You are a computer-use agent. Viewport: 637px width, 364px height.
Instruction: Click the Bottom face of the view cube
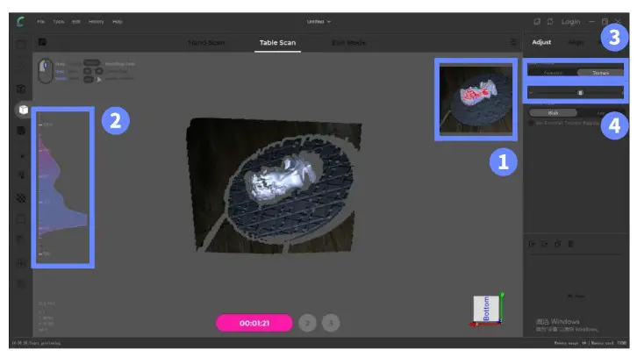point(486,309)
